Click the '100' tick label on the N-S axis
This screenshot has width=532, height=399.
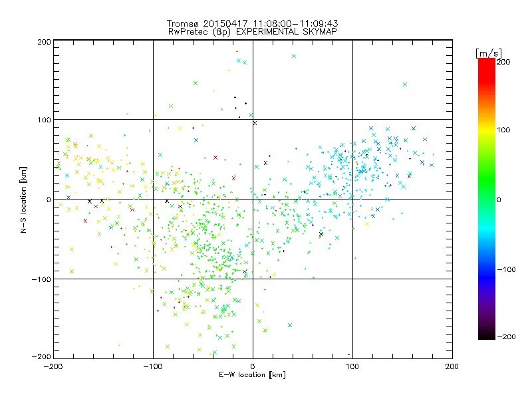[44, 120]
